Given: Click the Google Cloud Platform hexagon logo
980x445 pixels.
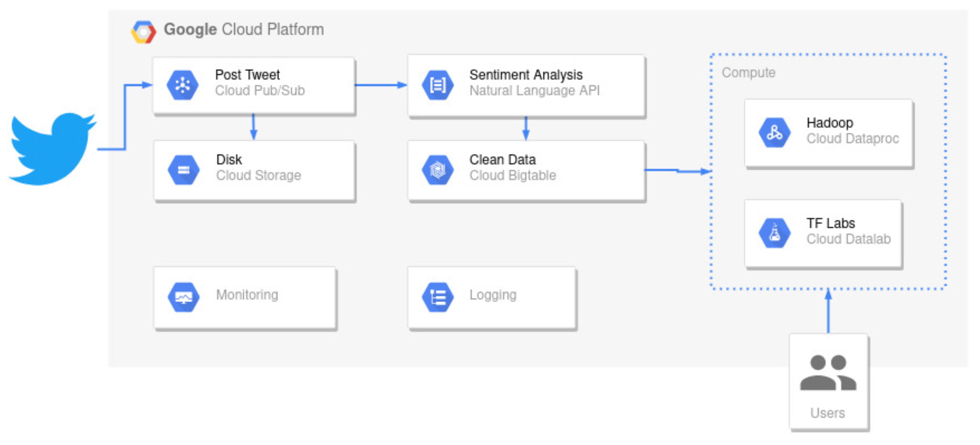Looking at the screenshot, I should pyautogui.click(x=143, y=32).
